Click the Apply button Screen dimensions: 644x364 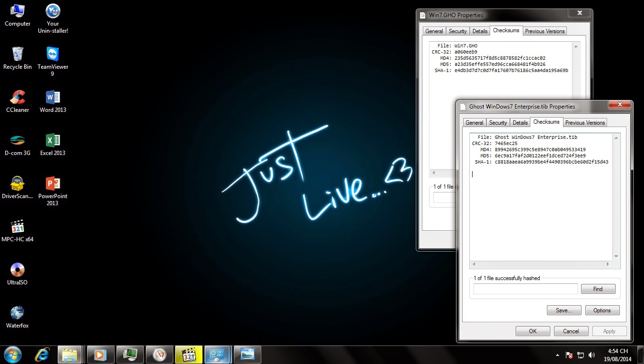pos(609,331)
